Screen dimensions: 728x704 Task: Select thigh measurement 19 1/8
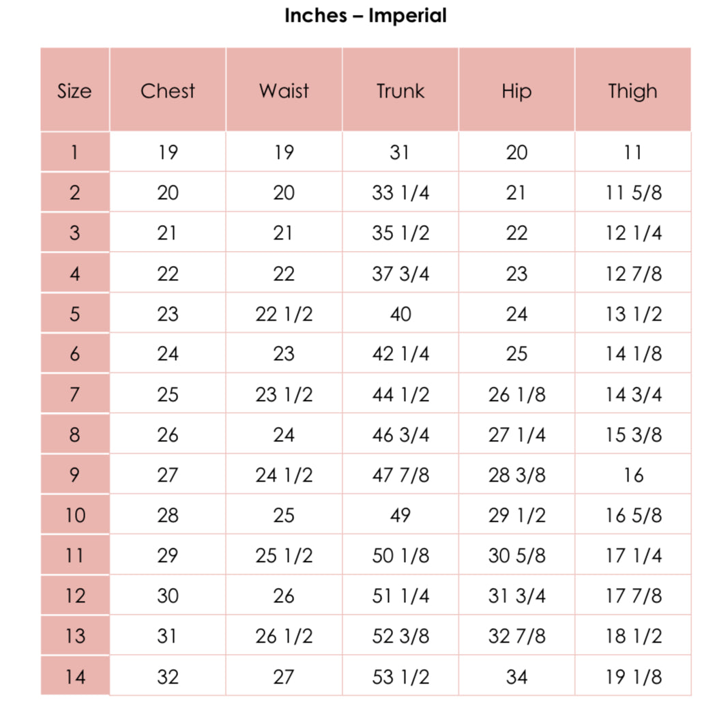tap(632, 677)
